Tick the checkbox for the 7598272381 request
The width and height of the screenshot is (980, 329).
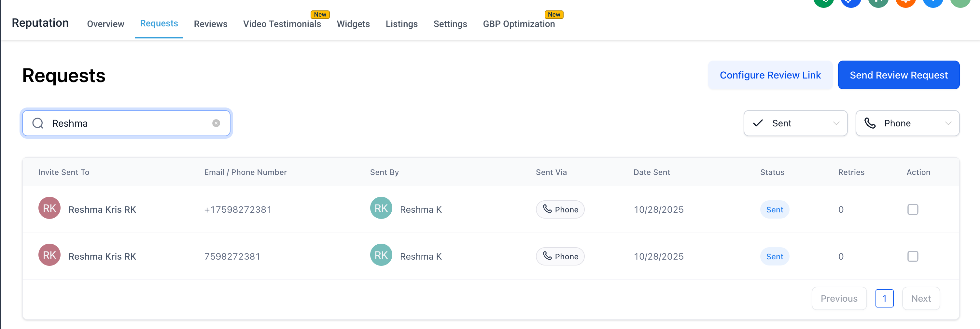click(x=912, y=256)
